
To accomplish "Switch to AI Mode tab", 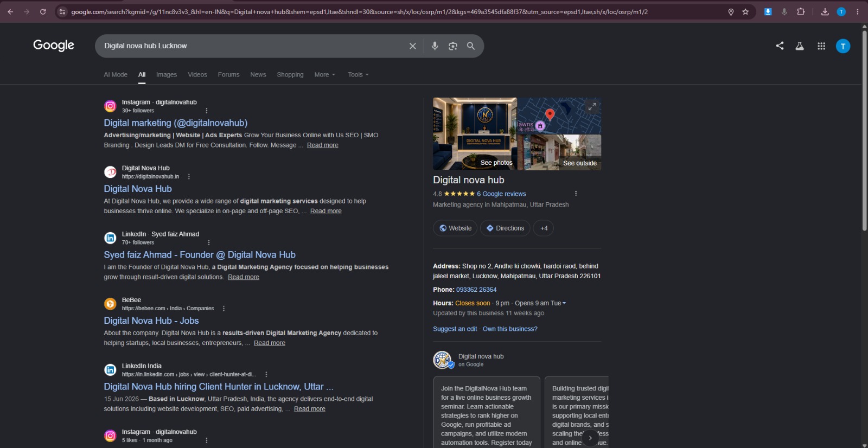I will click(x=116, y=75).
